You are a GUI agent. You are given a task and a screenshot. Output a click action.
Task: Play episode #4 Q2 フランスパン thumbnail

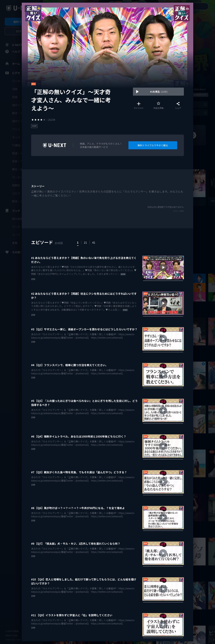coord(163,374)
